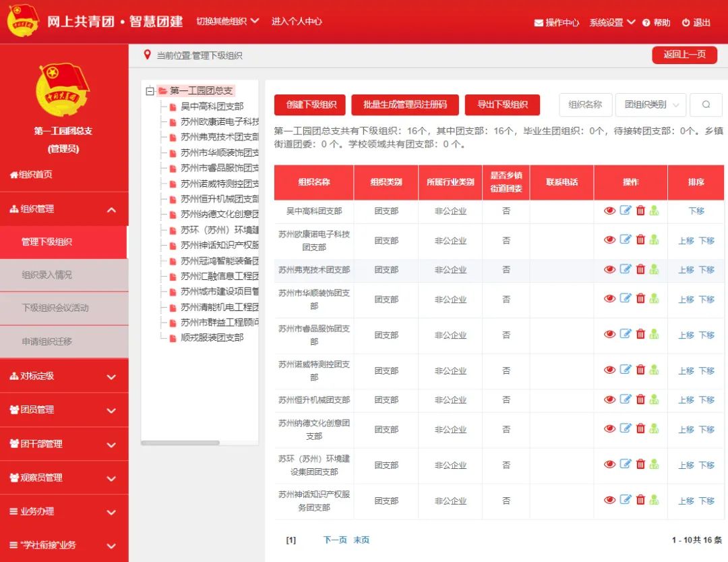Screen dimensions: 728x562
Task: Click the 帮助 question mark icon
Action: point(646,23)
